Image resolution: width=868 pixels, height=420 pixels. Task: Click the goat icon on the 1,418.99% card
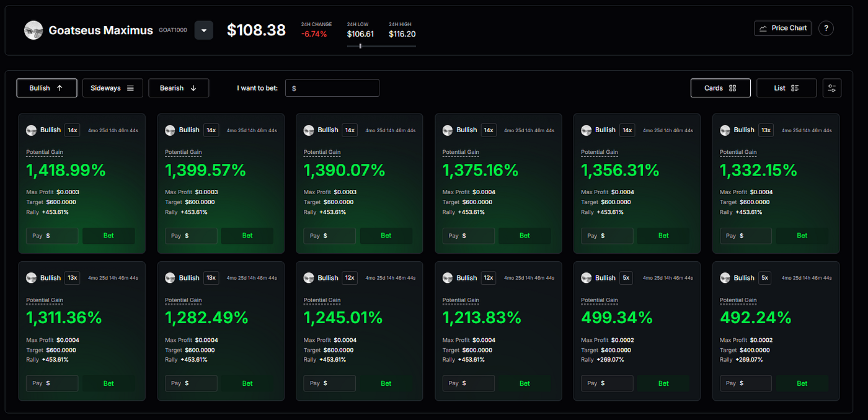point(32,130)
